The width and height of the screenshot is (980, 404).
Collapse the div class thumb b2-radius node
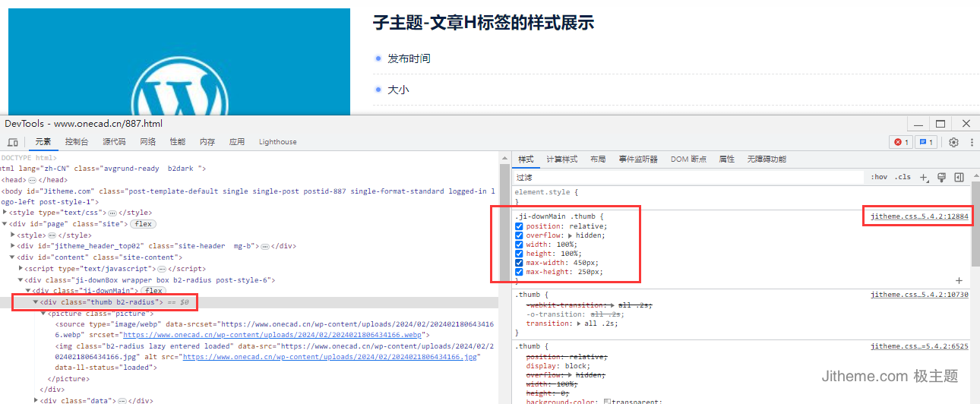tap(35, 302)
